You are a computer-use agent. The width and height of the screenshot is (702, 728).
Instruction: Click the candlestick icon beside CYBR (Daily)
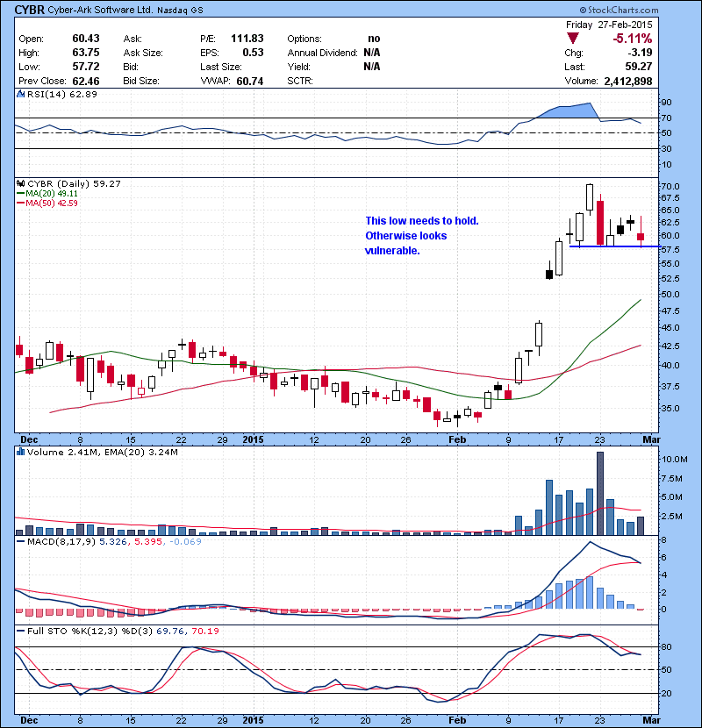[20, 184]
